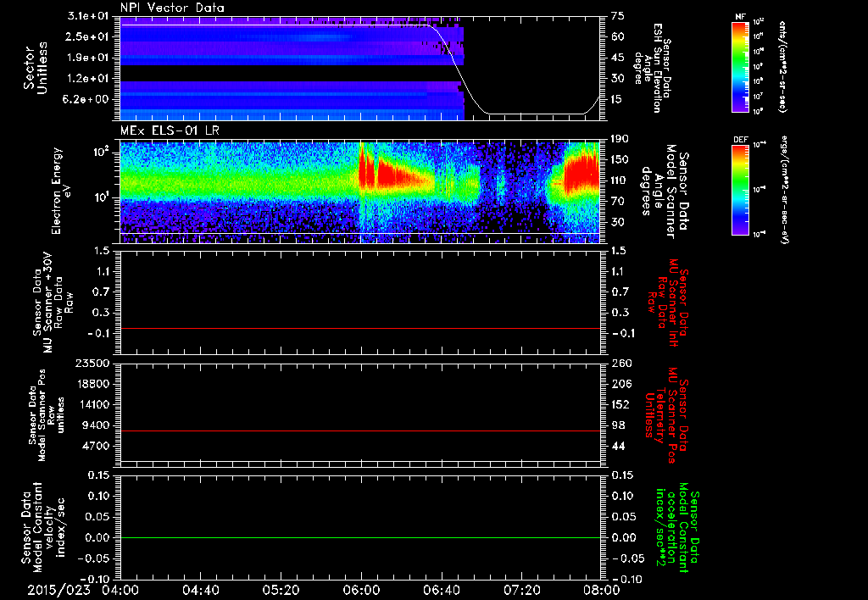Screen dimensions: 868x600
Task: Click the 44 telemetry tick value
Action: pyautogui.click(x=618, y=446)
